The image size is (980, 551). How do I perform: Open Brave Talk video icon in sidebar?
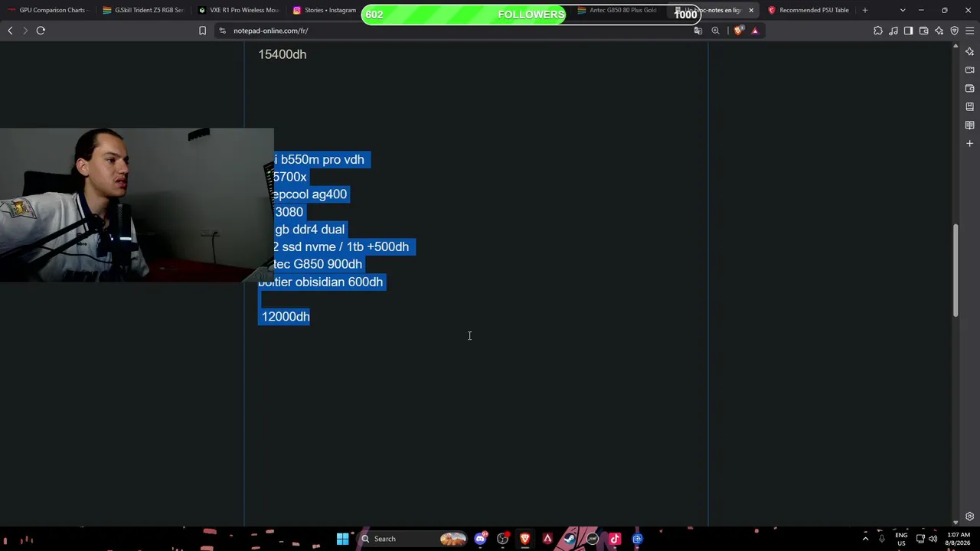(x=969, y=70)
